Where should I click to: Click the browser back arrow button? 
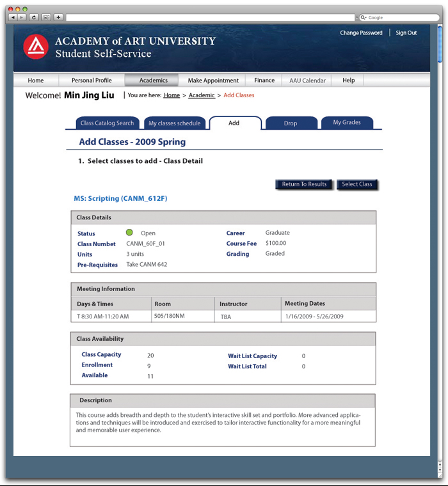12,17
